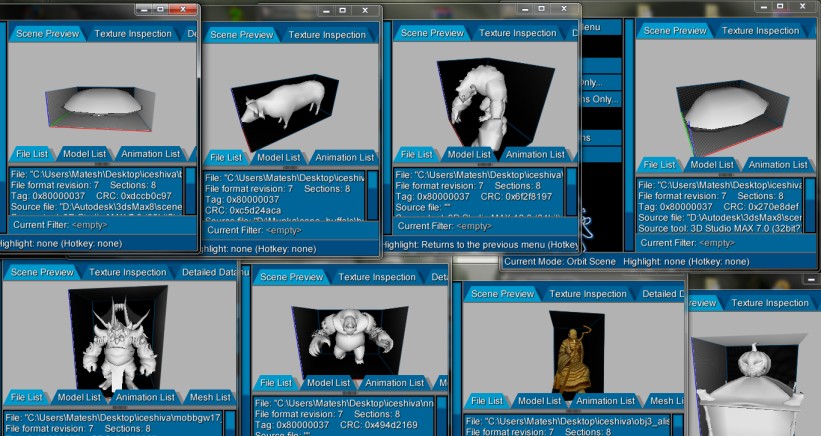Viewport: 821px width, 436px height.
Task: Select Model List tab in CRC 0x6f2f8197 window
Action: pos(469,154)
